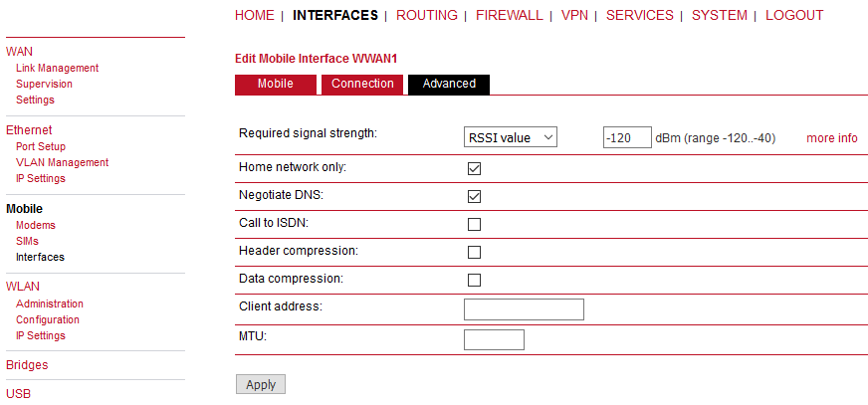Open the Connection tab
868x405 pixels.
pos(362,85)
